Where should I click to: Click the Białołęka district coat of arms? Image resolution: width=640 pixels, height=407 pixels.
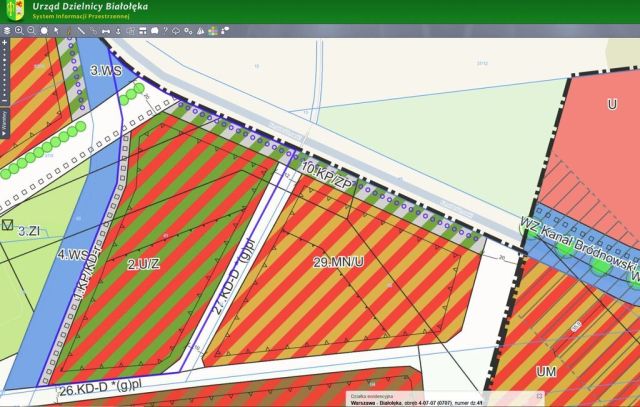click(x=15, y=10)
